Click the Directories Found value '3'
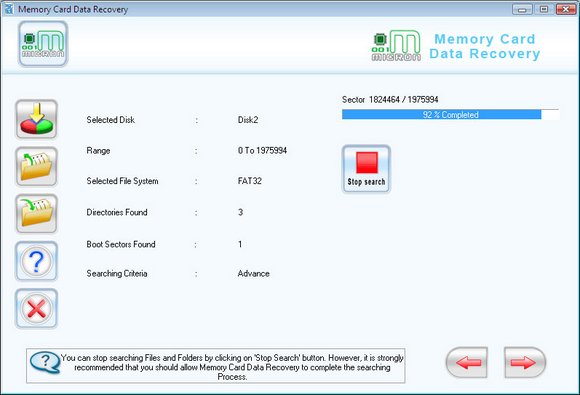The width and height of the screenshot is (580, 395). coord(240,212)
